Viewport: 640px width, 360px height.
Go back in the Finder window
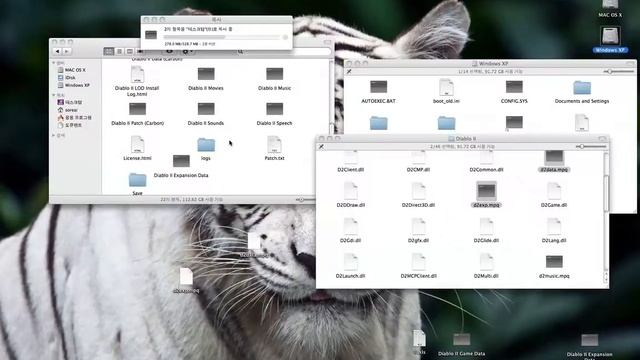point(58,51)
